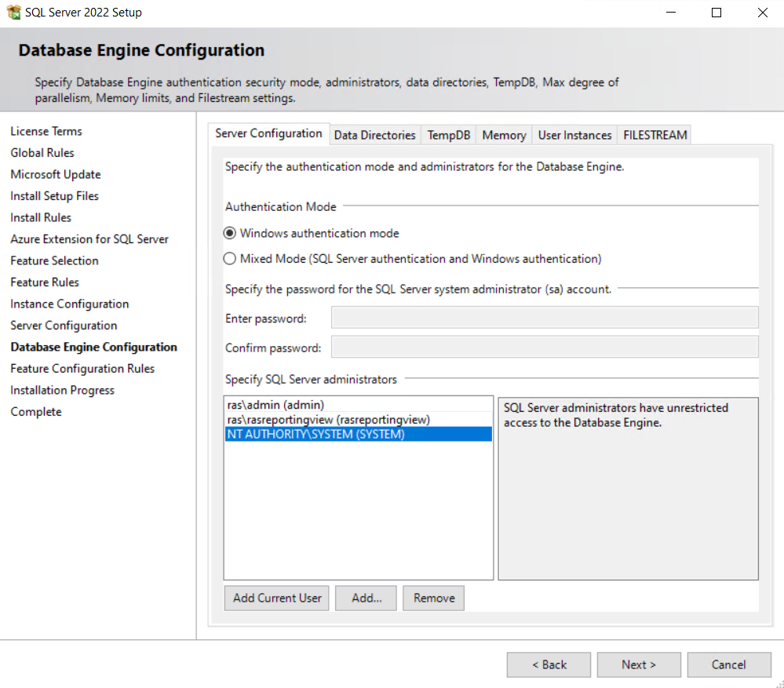Select Mixed Mode authentication radio button

(230, 258)
